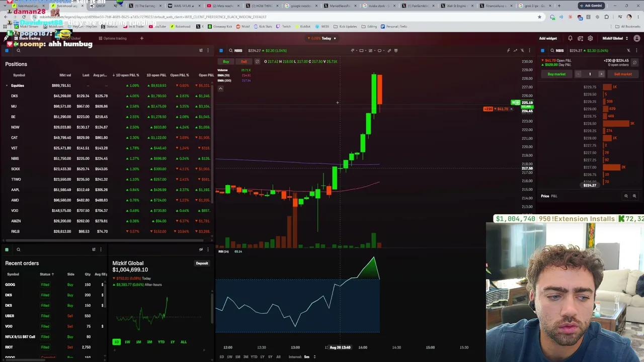This screenshot has width=644, height=362.
Task: Click the Ask Gemini button in browser
Action: pyautogui.click(x=591, y=6)
